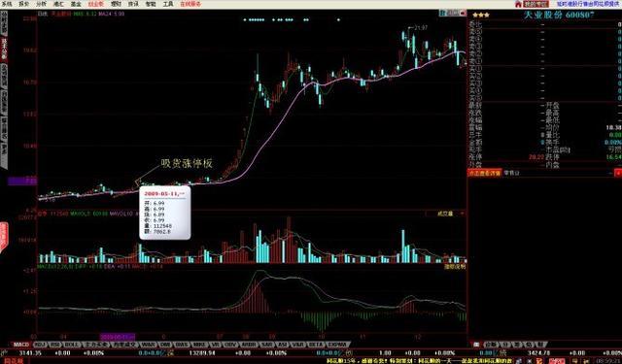Click the three-star rating icon
Image resolution: width=622 pixels, height=364 pixels.
pos(481,16)
